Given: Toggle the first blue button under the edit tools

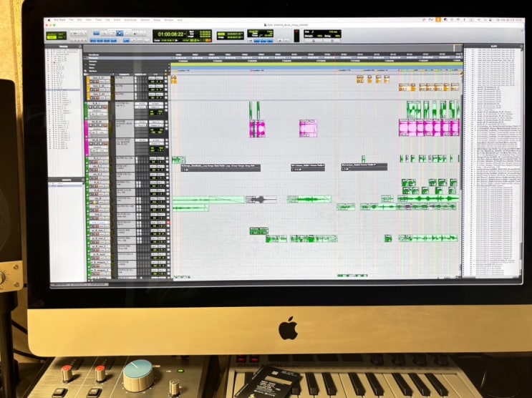Looking at the screenshot, I should [x=93, y=40].
